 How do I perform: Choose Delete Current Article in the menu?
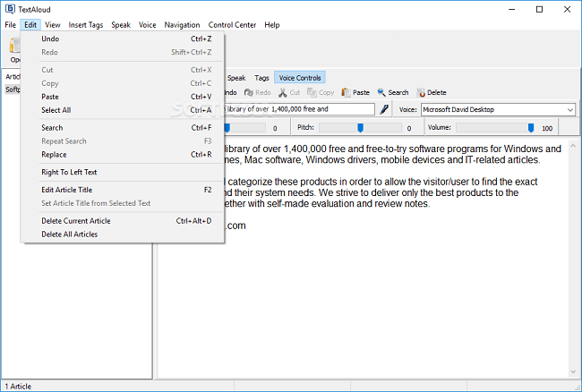click(x=123, y=221)
